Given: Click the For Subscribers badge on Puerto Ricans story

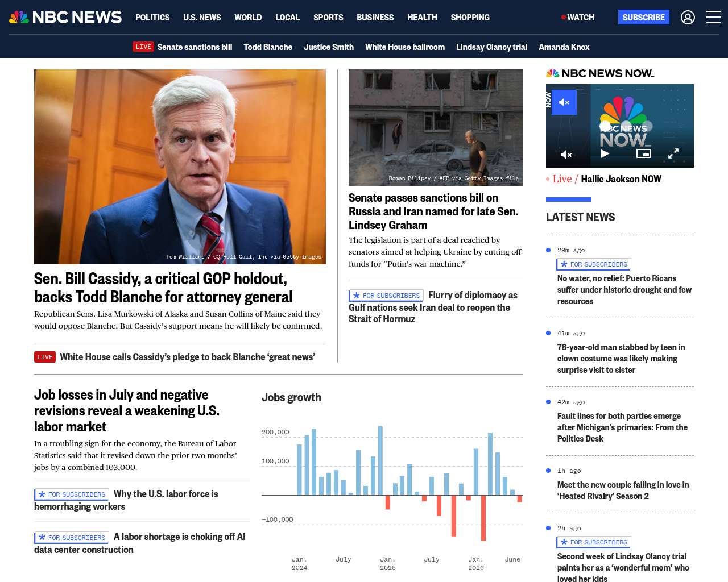Looking at the screenshot, I should tap(594, 264).
